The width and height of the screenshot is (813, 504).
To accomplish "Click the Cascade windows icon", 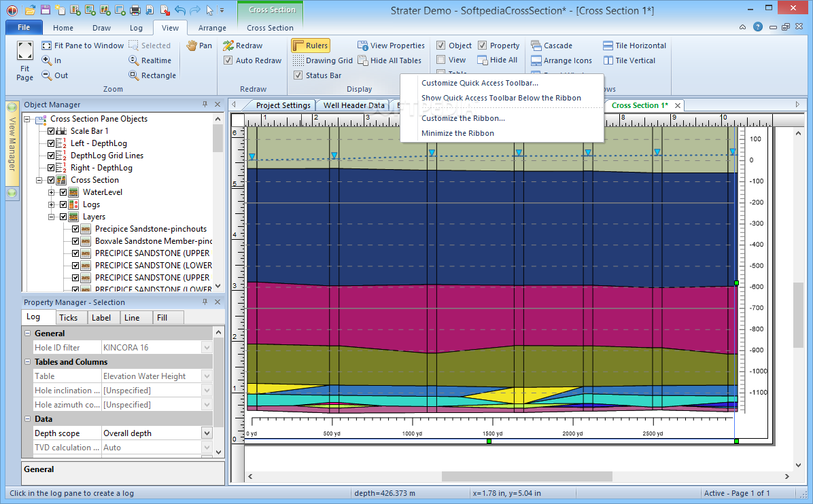I will [x=536, y=46].
